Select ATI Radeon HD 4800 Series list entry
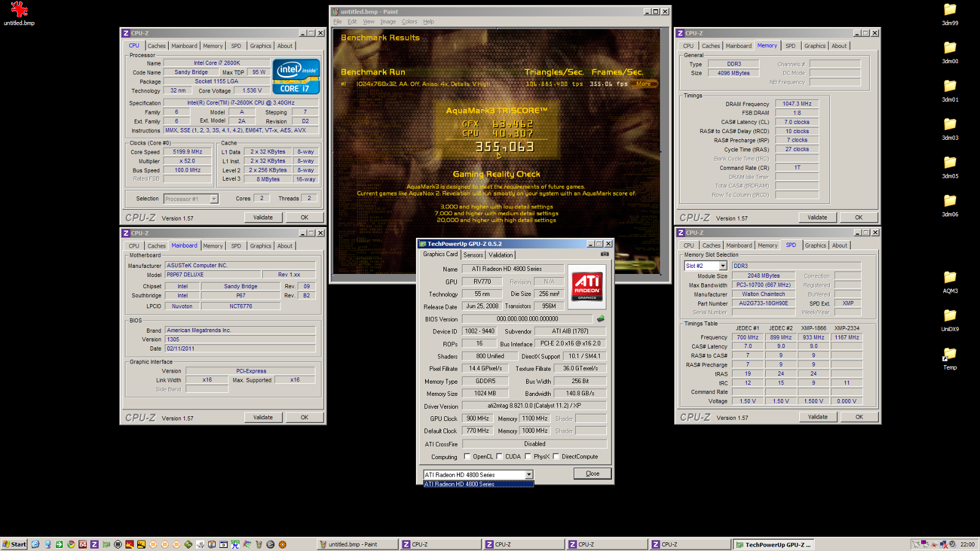The height and width of the screenshot is (551, 980). point(478,484)
